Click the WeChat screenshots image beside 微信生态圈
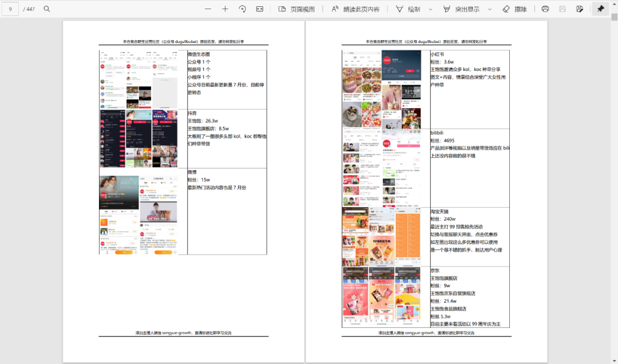This screenshot has height=364, width=618. click(x=138, y=80)
